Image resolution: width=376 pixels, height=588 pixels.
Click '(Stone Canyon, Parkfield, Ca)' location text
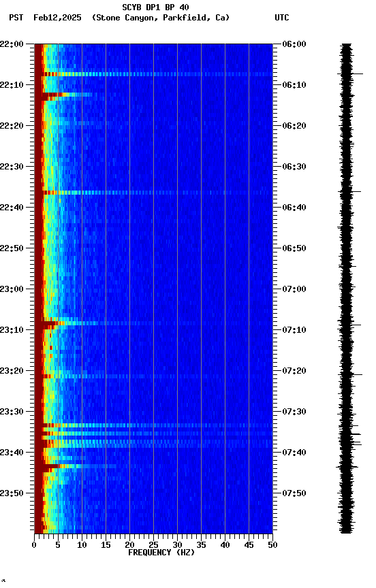click(161, 18)
